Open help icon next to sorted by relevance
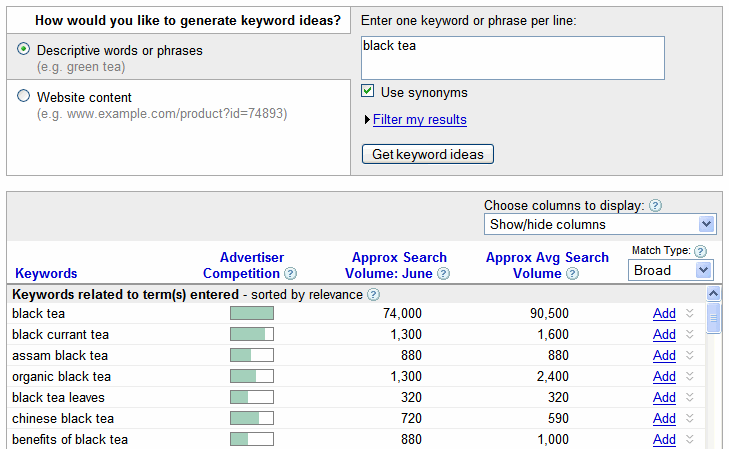This screenshot has height=449, width=729. pos(373,294)
